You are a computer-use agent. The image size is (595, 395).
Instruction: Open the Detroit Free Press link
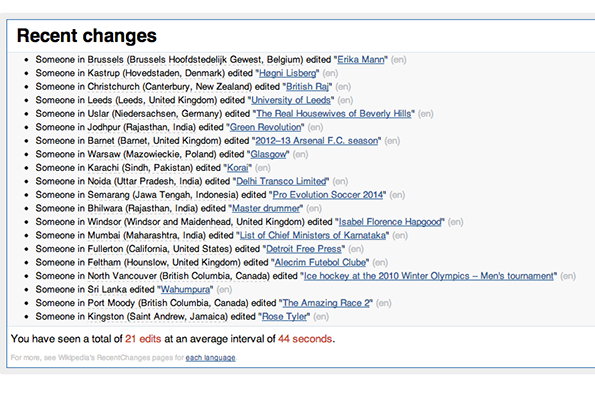coord(304,249)
